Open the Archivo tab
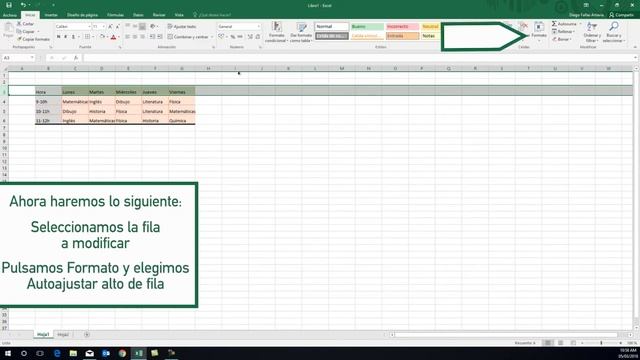The width and height of the screenshot is (640, 360). click(x=10, y=15)
